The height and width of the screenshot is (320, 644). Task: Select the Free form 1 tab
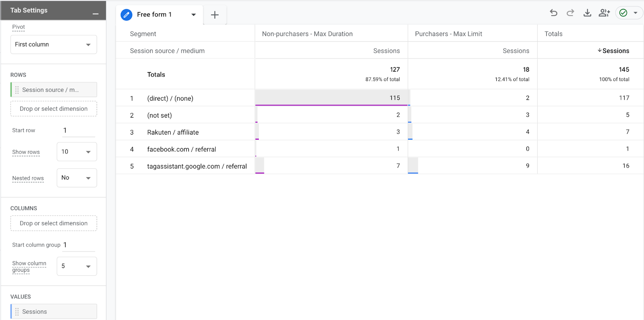154,15
